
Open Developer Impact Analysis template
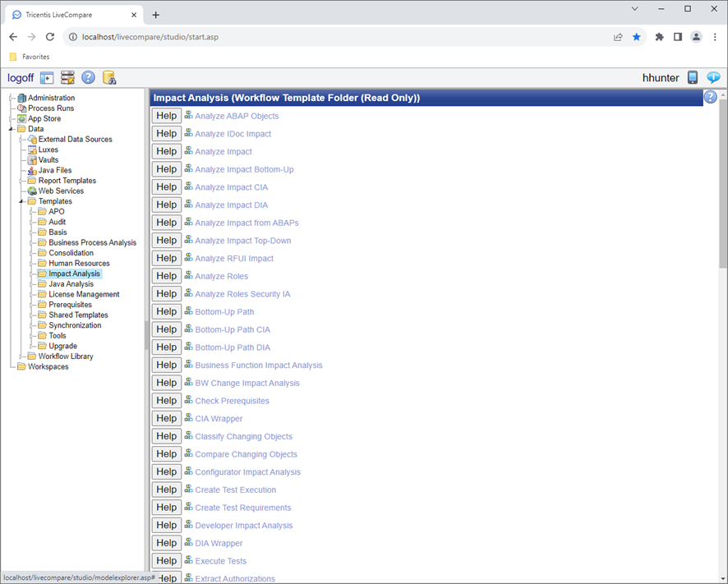coord(244,526)
